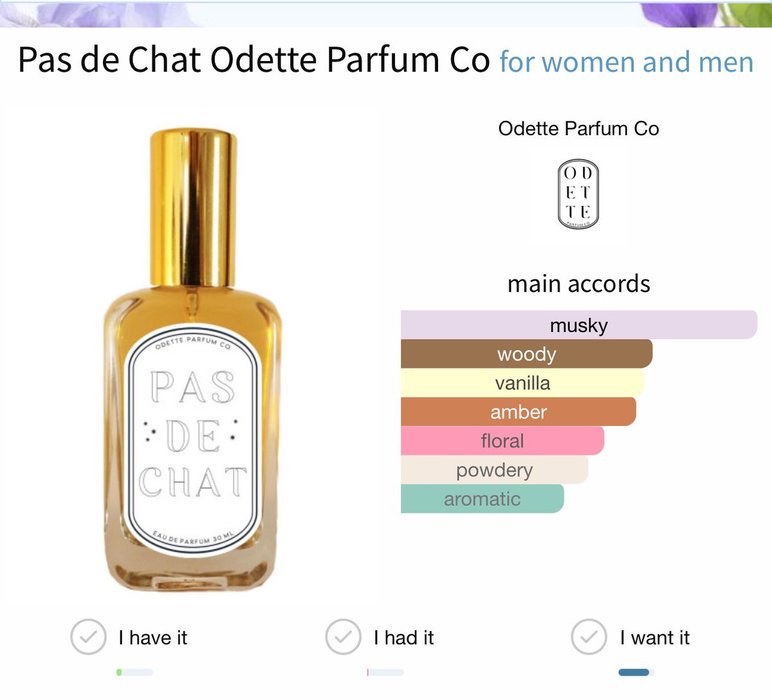Select the floral accord bar
This screenshot has height=700, width=772.
coord(503,441)
